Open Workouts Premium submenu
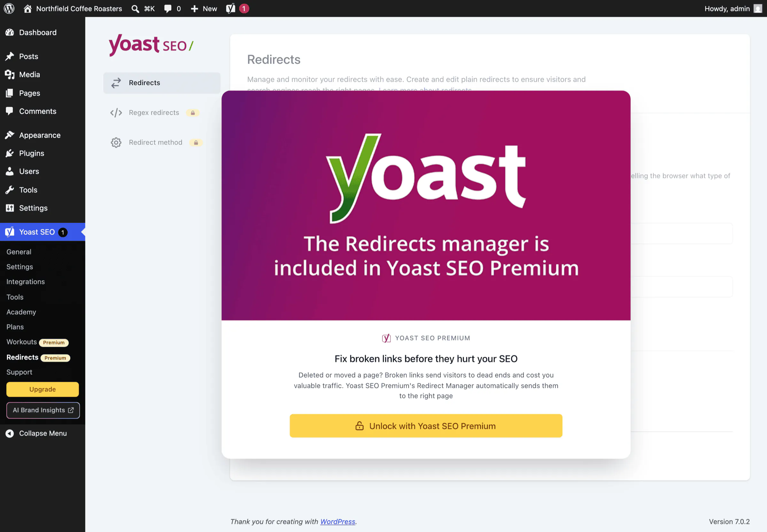Screen dimensions: 767x532 click(x=37, y=342)
